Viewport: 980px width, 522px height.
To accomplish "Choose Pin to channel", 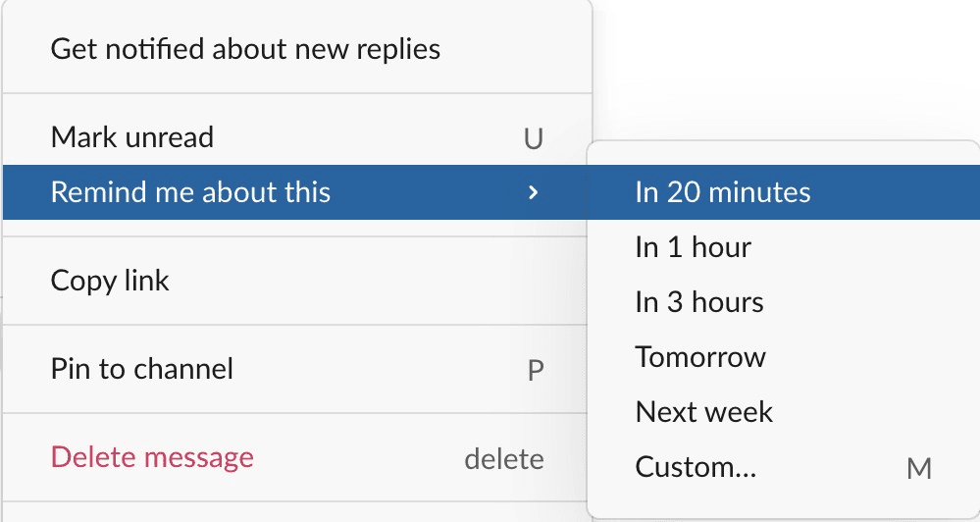I will point(297,369).
